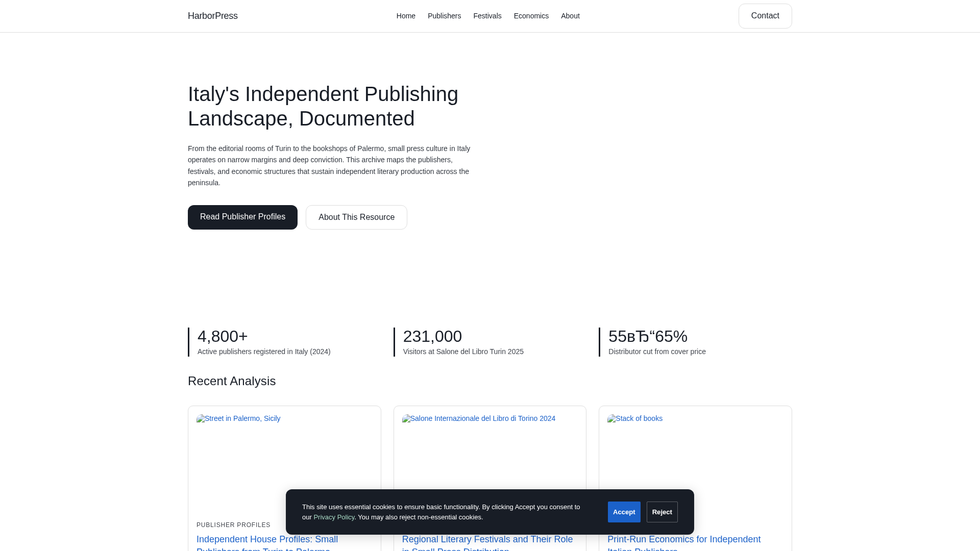The image size is (980, 551).
Task: Open Independent House Profiles article link
Action: click(267, 542)
